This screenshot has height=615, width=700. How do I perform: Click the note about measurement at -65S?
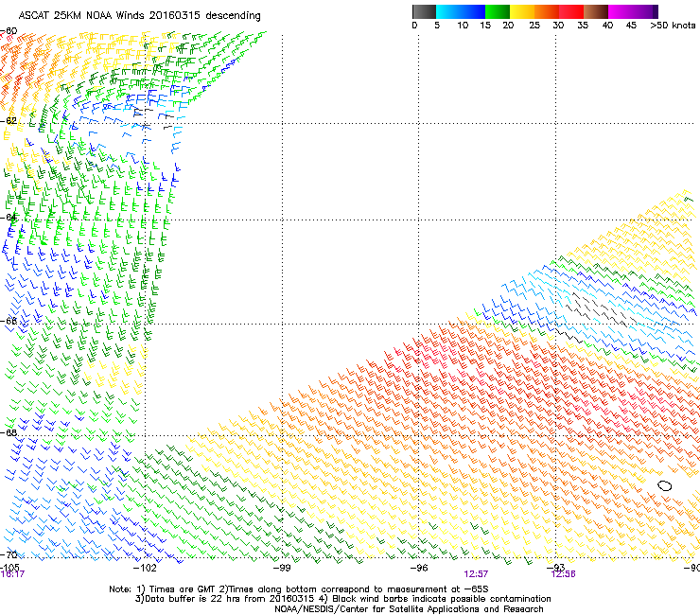coord(354,589)
